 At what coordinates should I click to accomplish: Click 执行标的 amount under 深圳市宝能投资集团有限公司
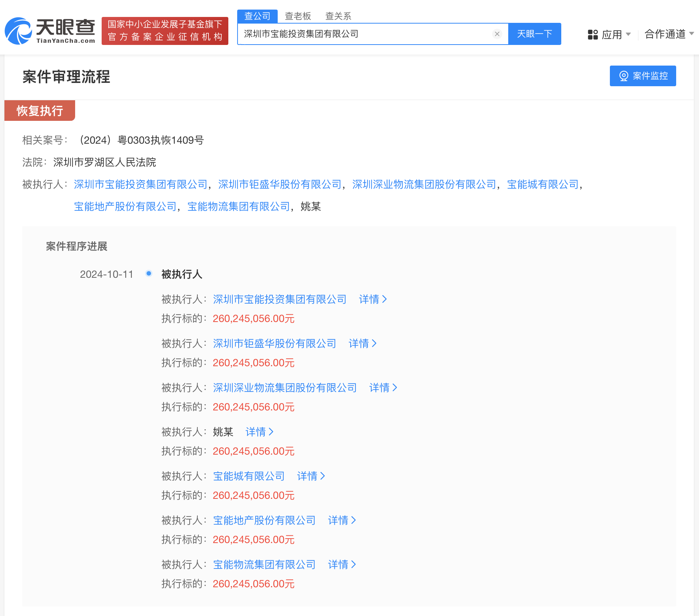click(254, 318)
